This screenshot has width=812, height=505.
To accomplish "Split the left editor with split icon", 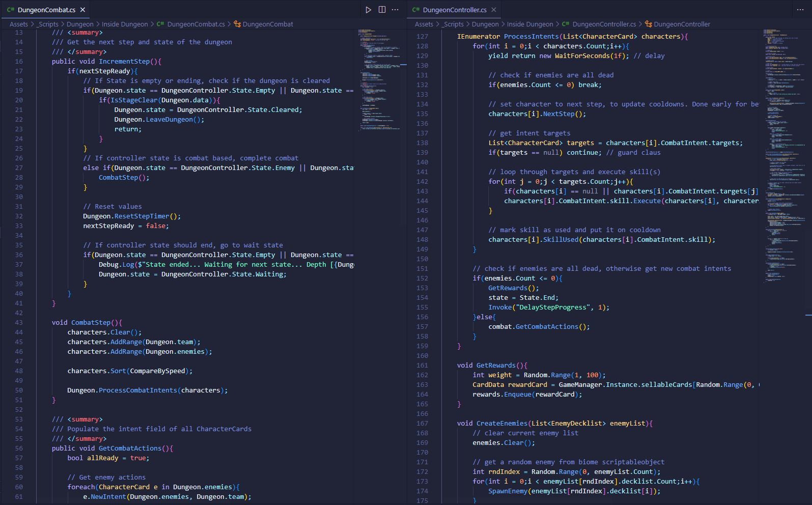I will point(382,10).
